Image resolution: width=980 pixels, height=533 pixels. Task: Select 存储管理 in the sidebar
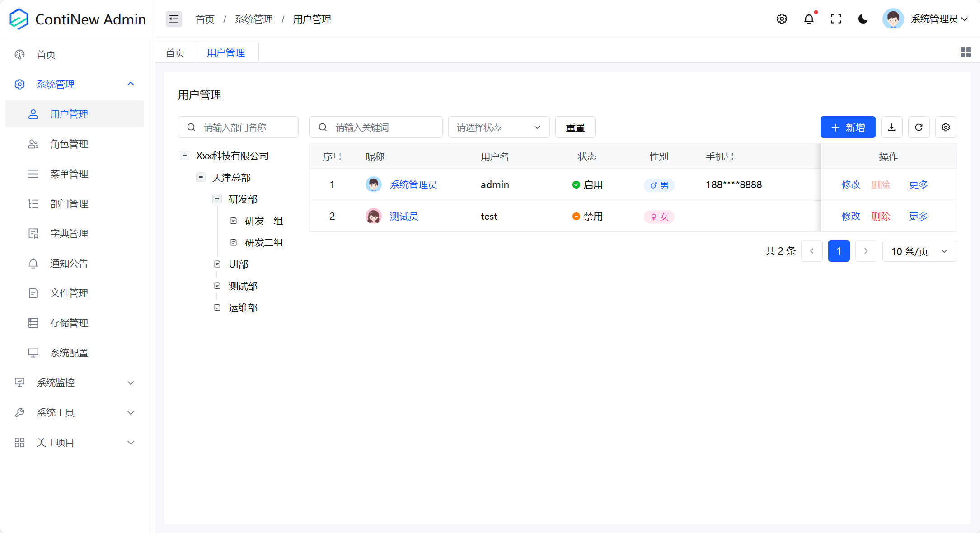(x=69, y=323)
